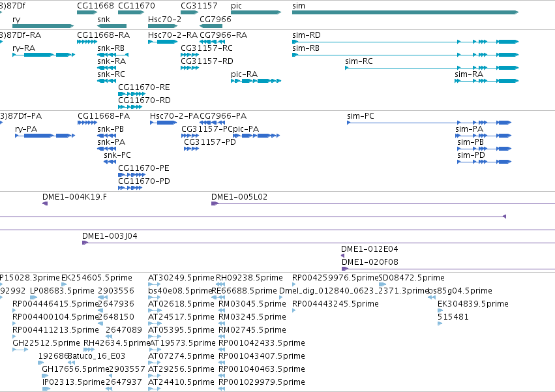Click EST RH09238.5prime
555x392 pixels.
220,284
